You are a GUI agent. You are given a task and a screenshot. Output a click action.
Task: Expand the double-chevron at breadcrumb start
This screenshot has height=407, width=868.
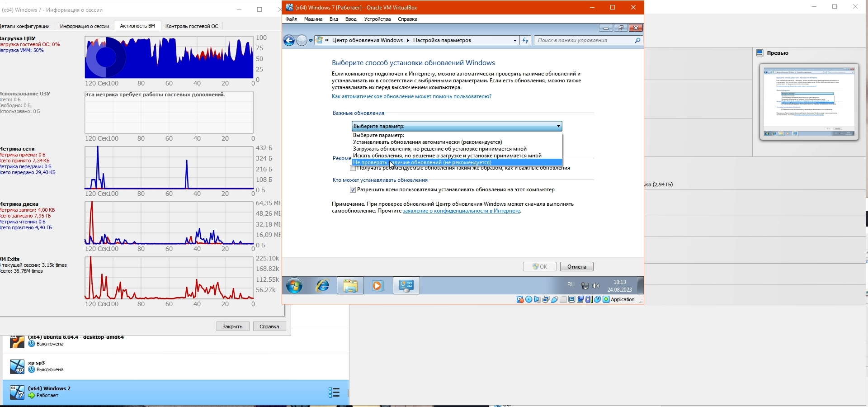(327, 40)
